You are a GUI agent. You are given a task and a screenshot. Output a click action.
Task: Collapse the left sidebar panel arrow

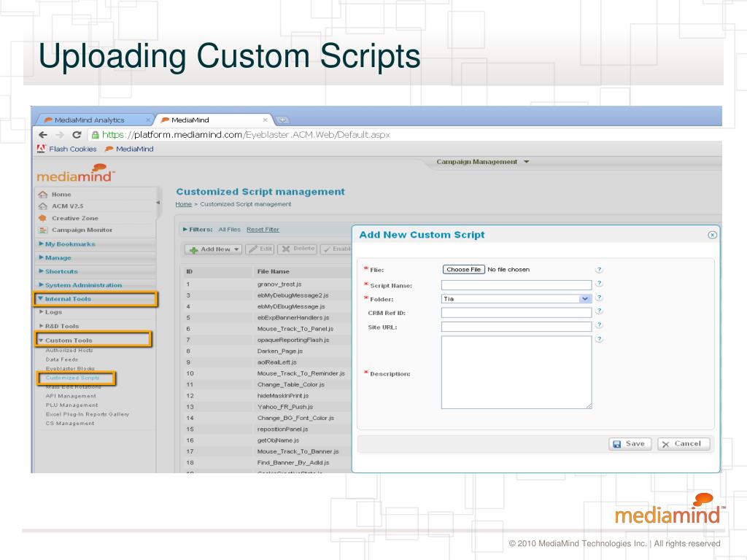[x=158, y=203]
